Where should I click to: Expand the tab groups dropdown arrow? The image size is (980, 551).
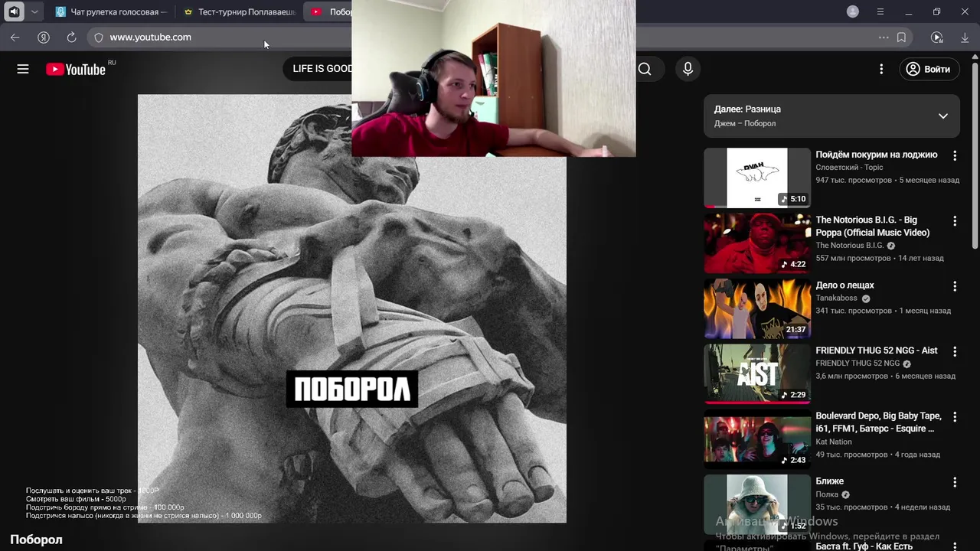tap(34, 11)
